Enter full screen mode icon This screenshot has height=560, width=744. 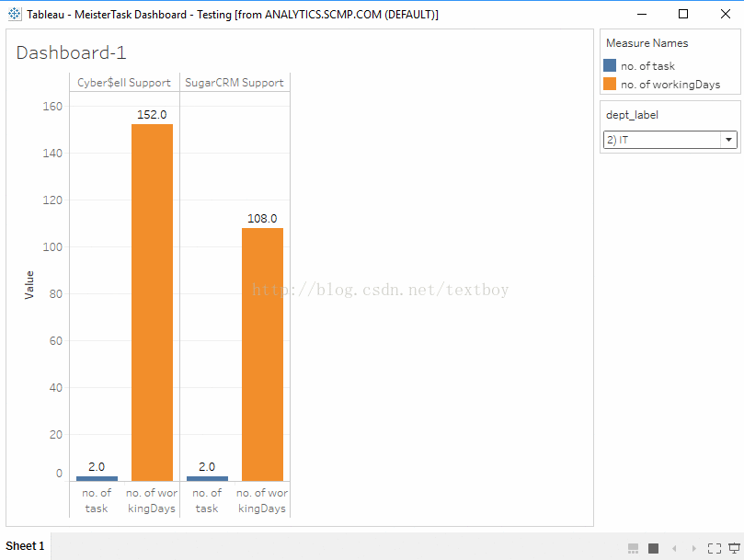[x=715, y=549]
